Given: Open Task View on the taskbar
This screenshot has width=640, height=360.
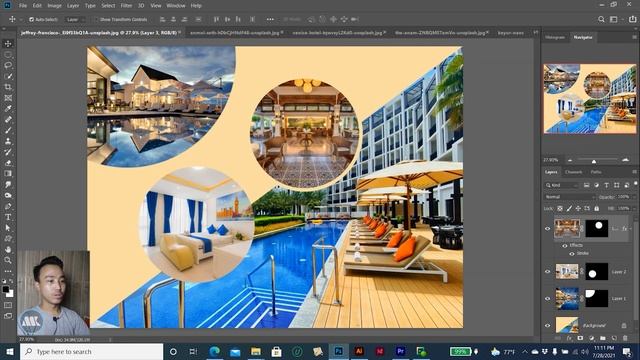Looking at the screenshot, I should 193,351.
